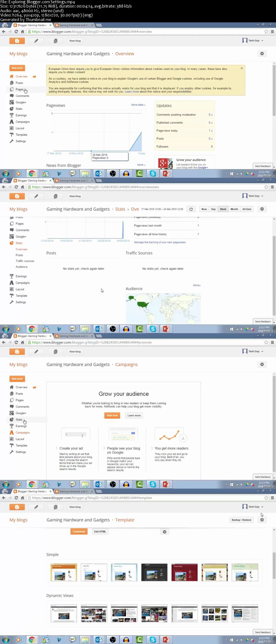Click the orange highlighted Stats pie icon
Screen dimensions: 276x644
(12, 243)
